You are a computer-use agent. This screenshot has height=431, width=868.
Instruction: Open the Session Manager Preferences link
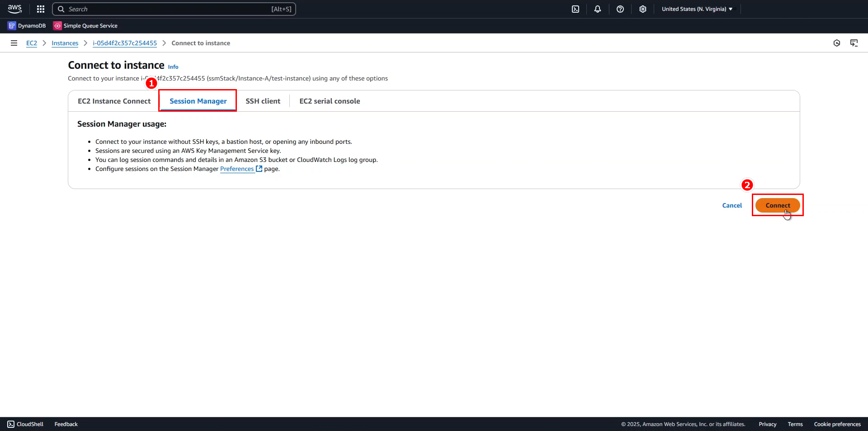coord(237,169)
